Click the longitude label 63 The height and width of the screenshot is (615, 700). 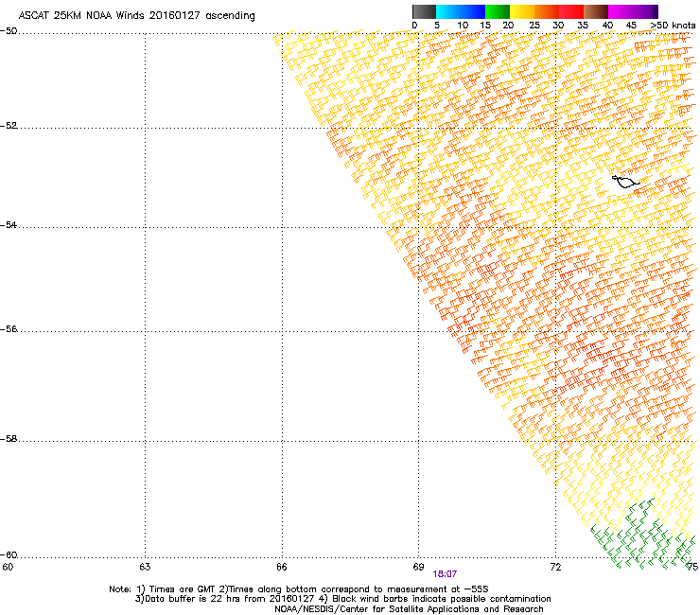145,567
